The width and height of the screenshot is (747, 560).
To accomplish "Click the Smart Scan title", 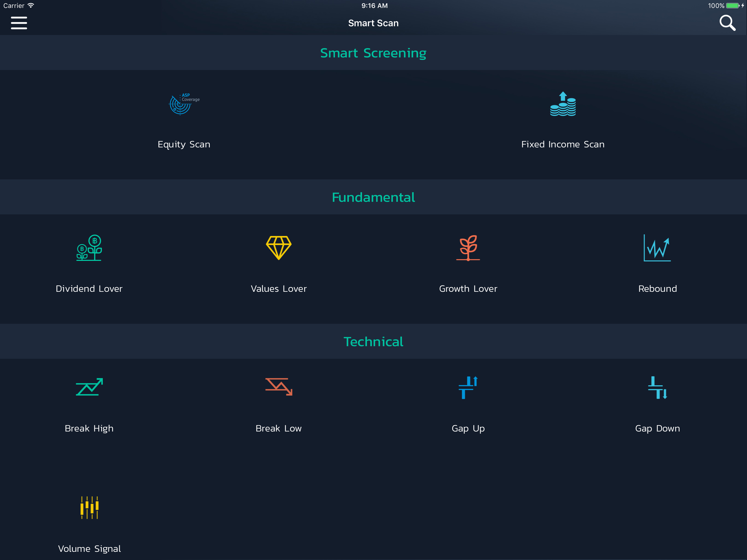I will (x=373, y=23).
